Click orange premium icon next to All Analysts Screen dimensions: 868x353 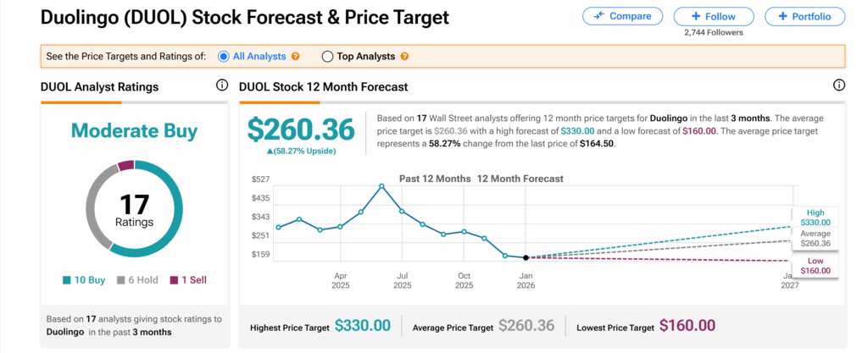pos(296,57)
